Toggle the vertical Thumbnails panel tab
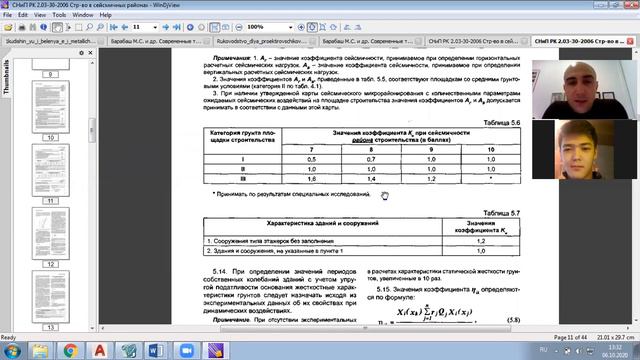Viewport: 640px width, 360px height. click(6, 77)
